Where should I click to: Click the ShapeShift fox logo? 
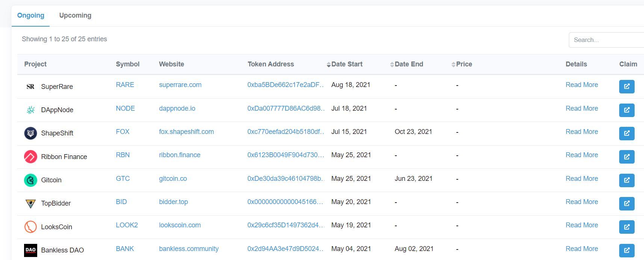pyautogui.click(x=30, y=133)
